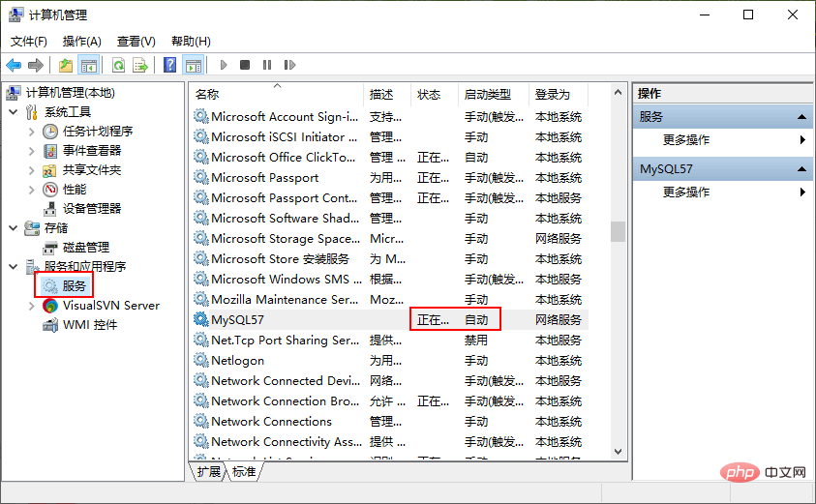Click the 共享文件夹 folder icon
This screenshot has width=816, height=504.
tap(50, 170)
